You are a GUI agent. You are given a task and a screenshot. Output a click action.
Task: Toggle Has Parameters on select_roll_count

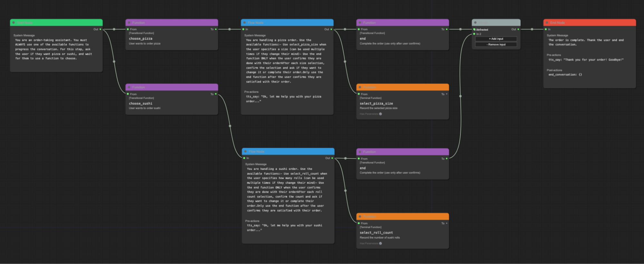(x=380, y=243)
